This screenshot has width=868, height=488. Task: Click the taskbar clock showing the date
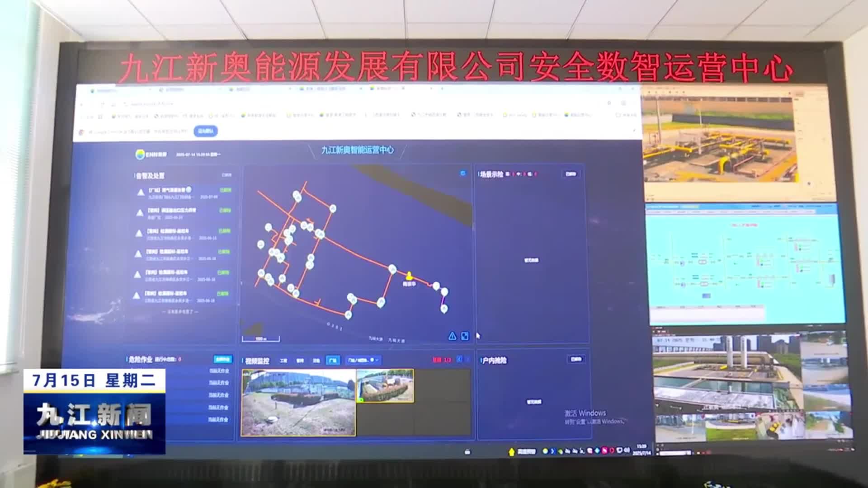pyautogui.click(x=642, y=450)
